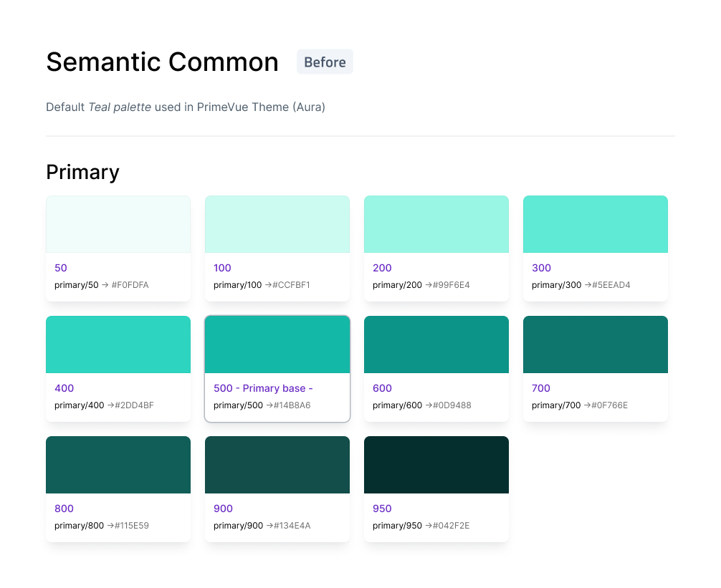Image resolution: width=721 pixels, height=588 pixels.
Task: Click the purple "950" label
Action: [x=382, y=509]
